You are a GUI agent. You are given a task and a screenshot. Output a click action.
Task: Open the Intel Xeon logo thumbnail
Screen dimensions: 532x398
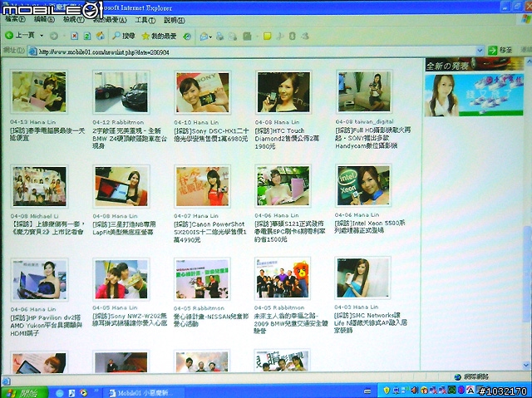pyautogui.click(x=363, y=185)
